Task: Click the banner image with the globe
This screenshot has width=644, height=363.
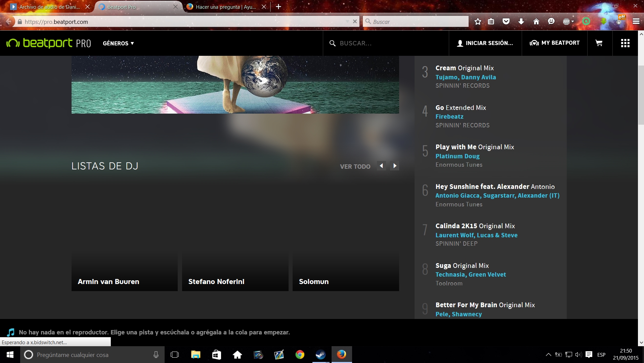Action: click(235, 85)
